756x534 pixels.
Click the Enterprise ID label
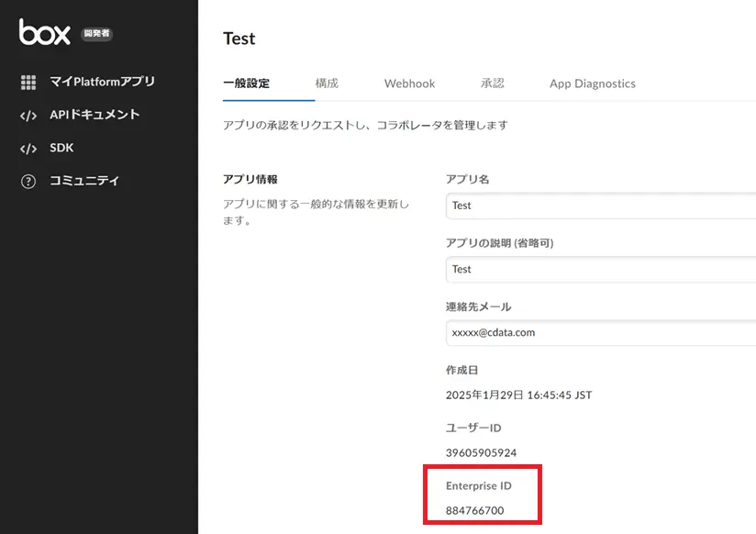coord(479,485)
